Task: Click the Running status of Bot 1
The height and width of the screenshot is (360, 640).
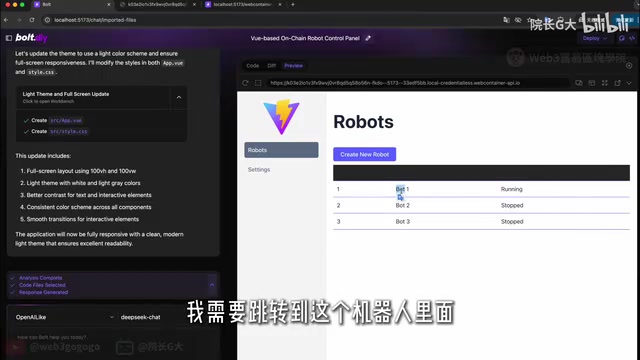Action: tap(511, 189)
